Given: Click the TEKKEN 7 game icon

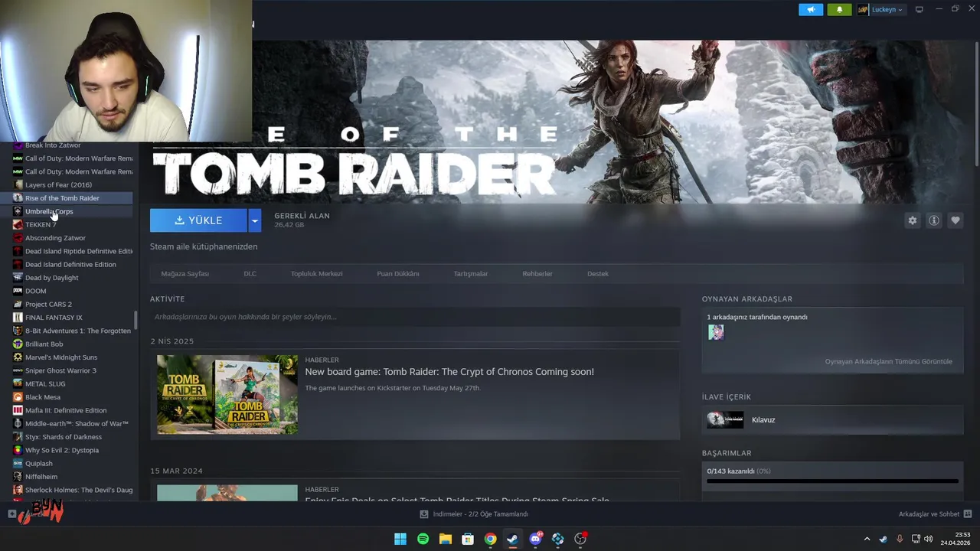Looking at the screenshot, I should click(x=18, y=224).
